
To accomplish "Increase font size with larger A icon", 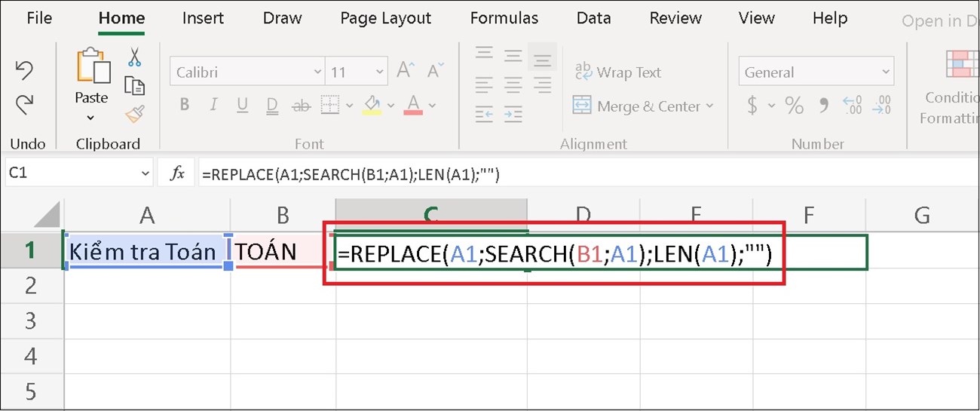I will [x=406, y=72].
